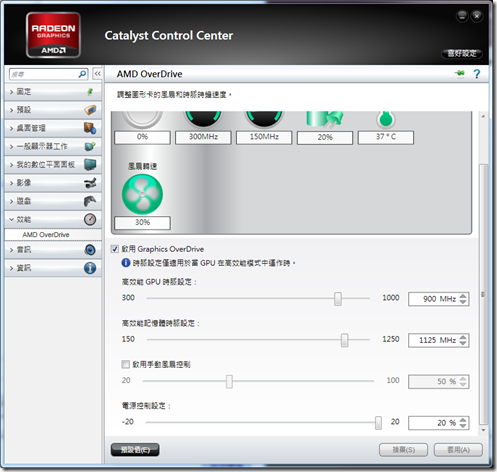This screenshot has width=497, height=472.
Task: Expand the 資訊 section chevron
Action: point(11,268)
